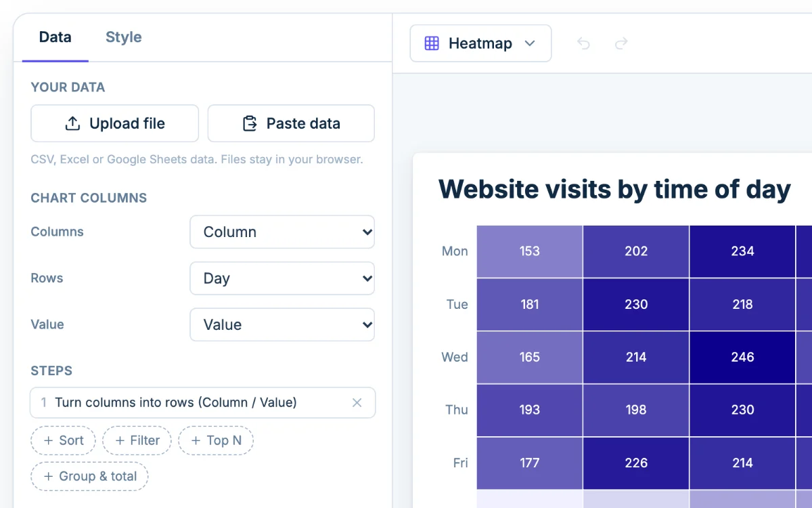The width and height of the screenshot is (812, 508).
Task: Open the Columns dropdown set to Column
Action: coord(282,232)
